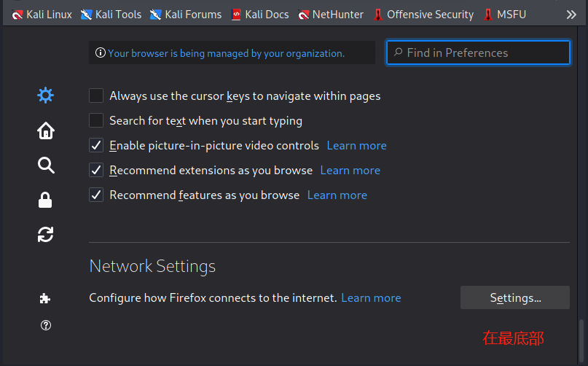The image size is (588, 366).
Task: Open the Search panel magnifier icon
Action: 46,166
